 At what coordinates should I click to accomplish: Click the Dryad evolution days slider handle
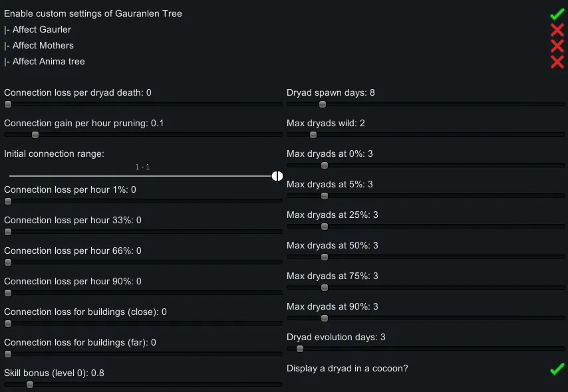[299, 349]
